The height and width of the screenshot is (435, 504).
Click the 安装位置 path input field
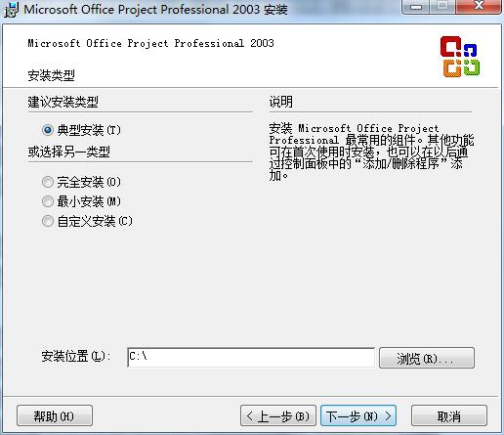(x=251, y=358)
